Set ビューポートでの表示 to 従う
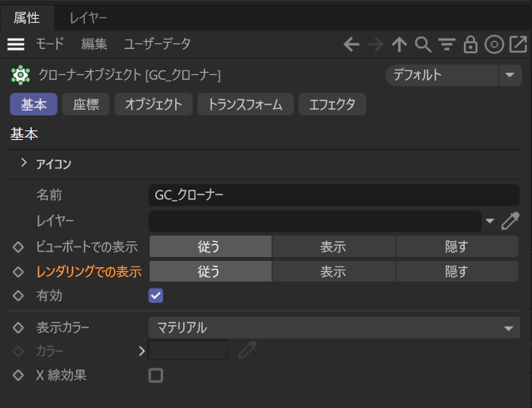The height and width of the screenshot is (408, 532). [x=211, y=247]
